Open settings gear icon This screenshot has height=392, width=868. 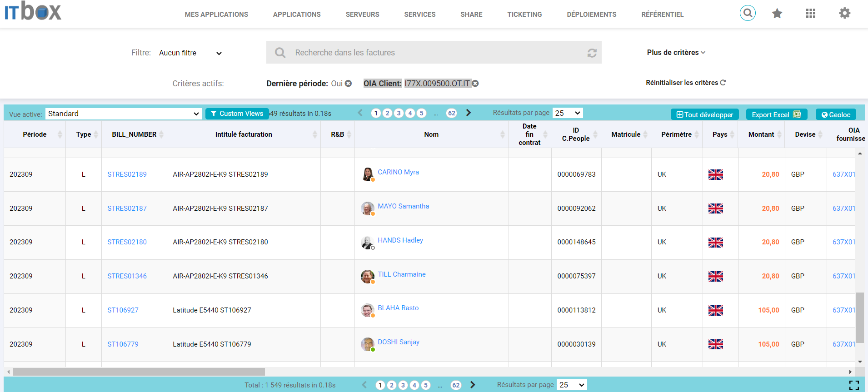click(x=844, y=14)
